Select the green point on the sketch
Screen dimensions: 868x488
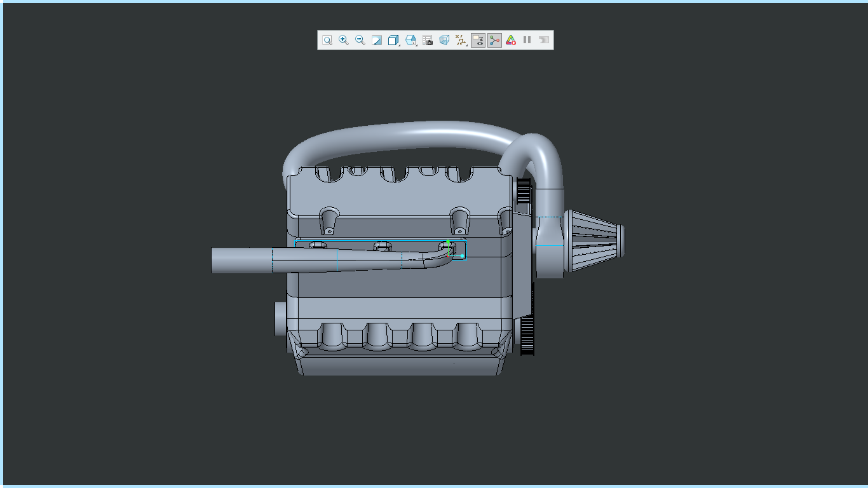[448, 242]
